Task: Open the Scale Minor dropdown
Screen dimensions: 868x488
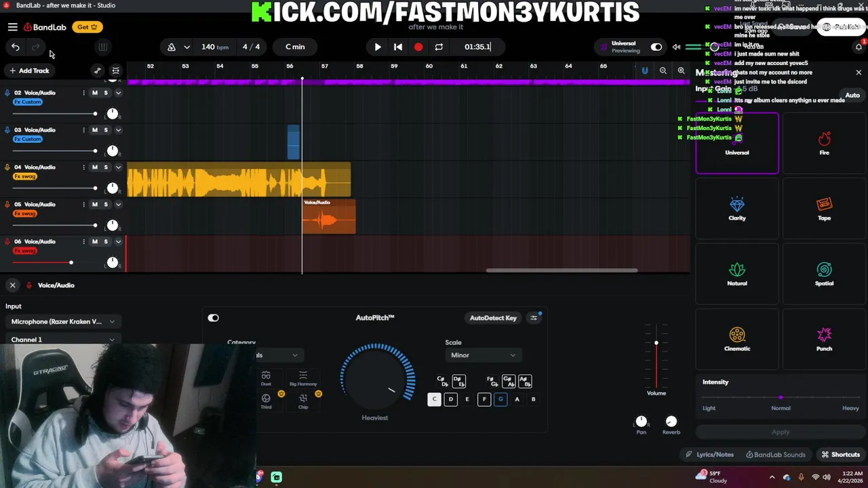Action: pos(483,355)
